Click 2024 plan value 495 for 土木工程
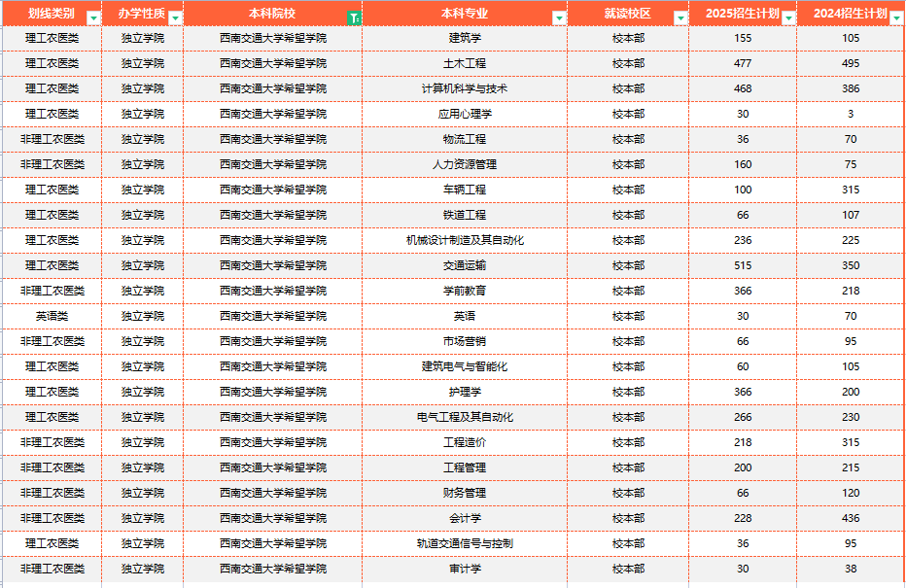906x588 pixels. pyautogui.click(x=851, y=63)
